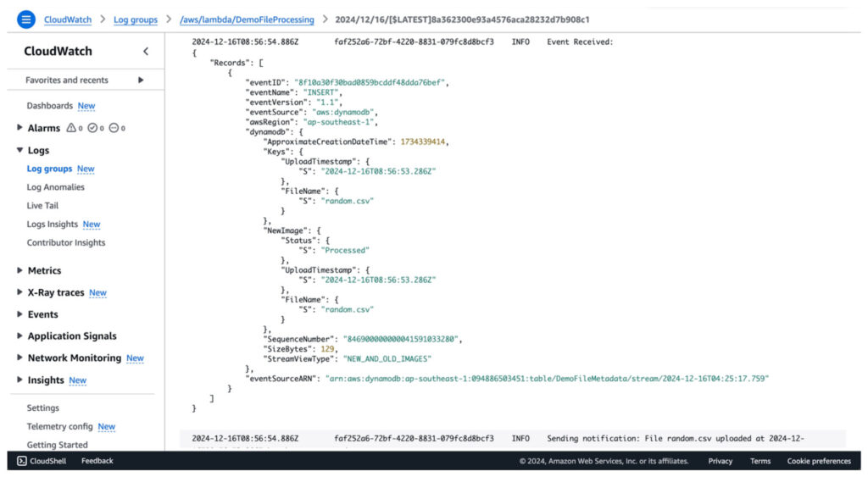Screen dimensions: 868x477
Task: Click the Feedback button in the footer
Action: click(x=97, y=460)
